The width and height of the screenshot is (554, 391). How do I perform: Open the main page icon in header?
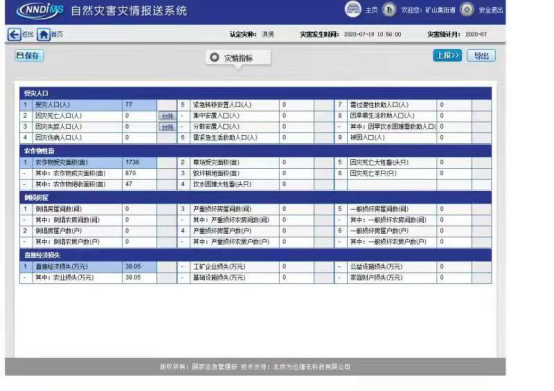click(x=353, y=10)
